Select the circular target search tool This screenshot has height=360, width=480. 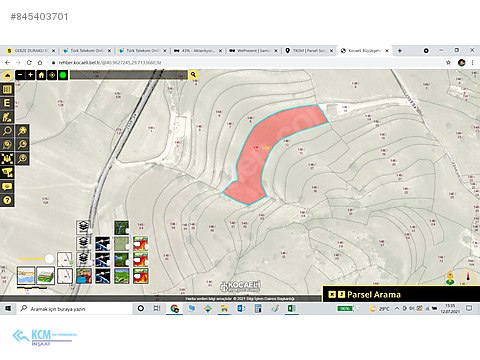7,145
